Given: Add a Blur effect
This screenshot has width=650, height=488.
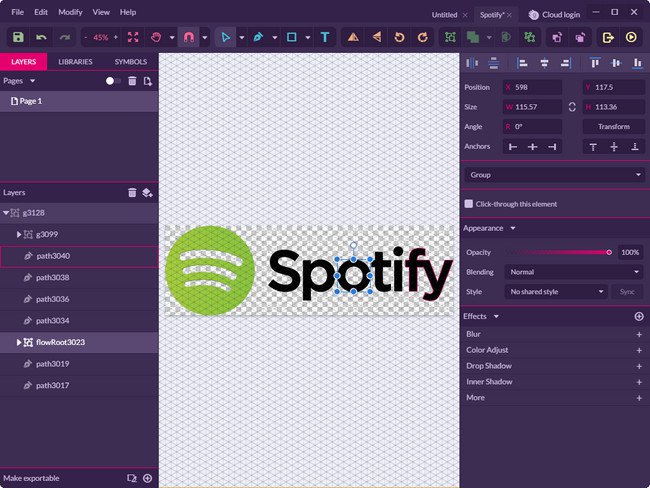Looking at the screenshot, I should tap(639, 334).
